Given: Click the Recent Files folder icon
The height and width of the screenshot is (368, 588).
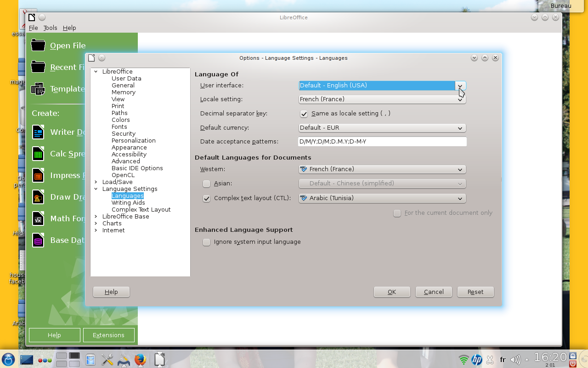Looking at the screenshot, I should point(38,67).
